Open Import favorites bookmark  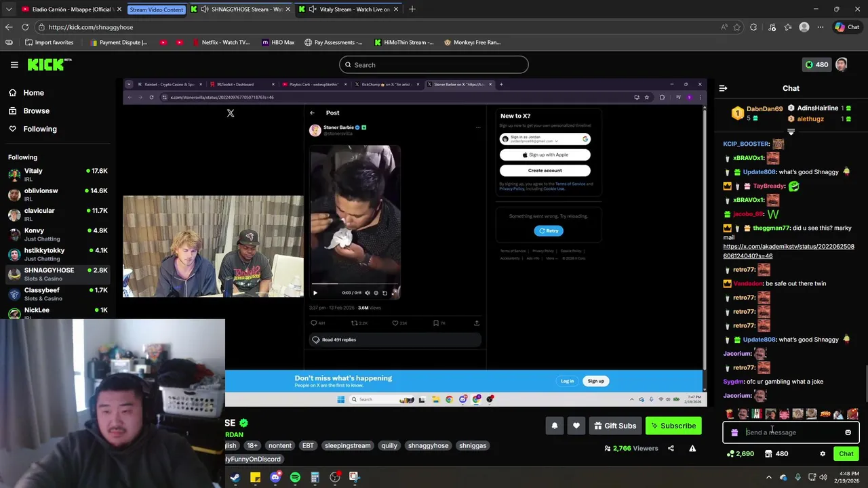point(49,42)
